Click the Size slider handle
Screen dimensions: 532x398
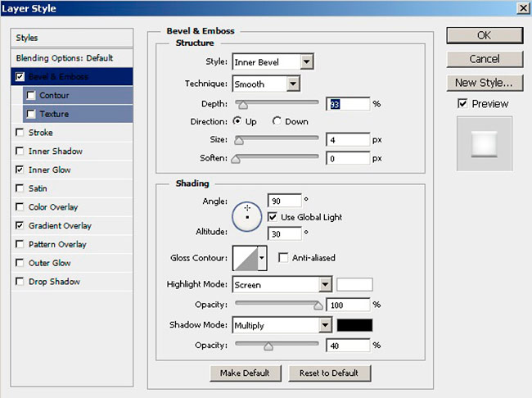tap(239, 141)
